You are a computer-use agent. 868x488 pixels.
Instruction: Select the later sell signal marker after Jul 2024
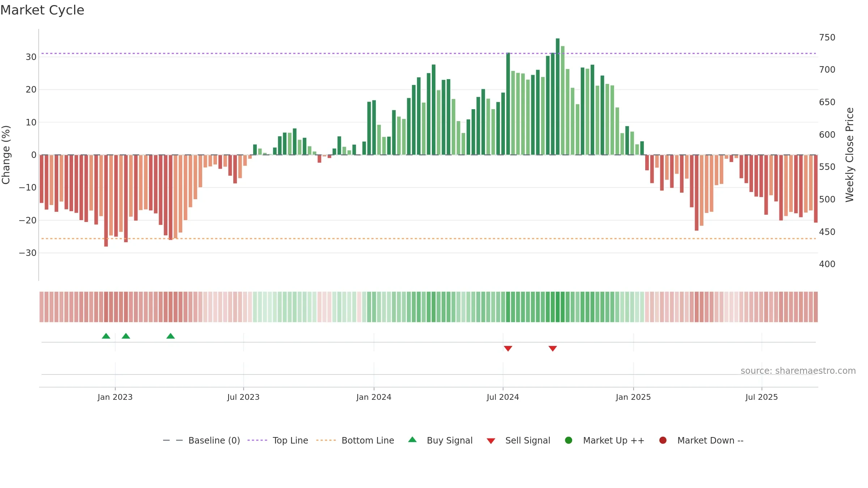point(553,348)
